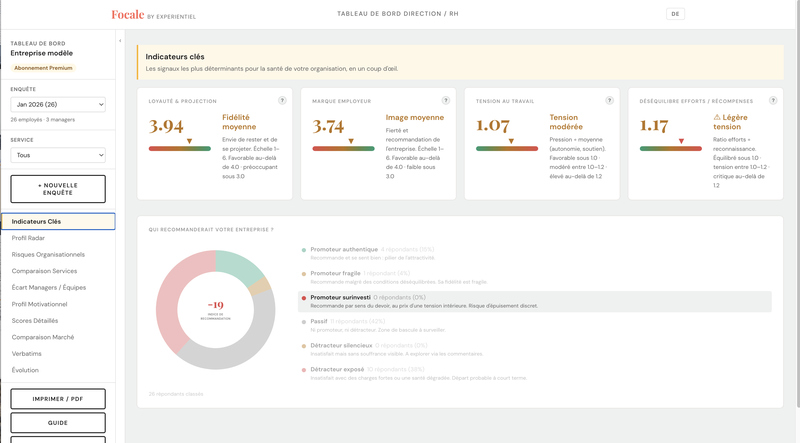This screenshot has height=443, width=800.
Task: Create a new survey with Nouvelle Enquête
Action: pyautogui.click(x=58, y=189)
